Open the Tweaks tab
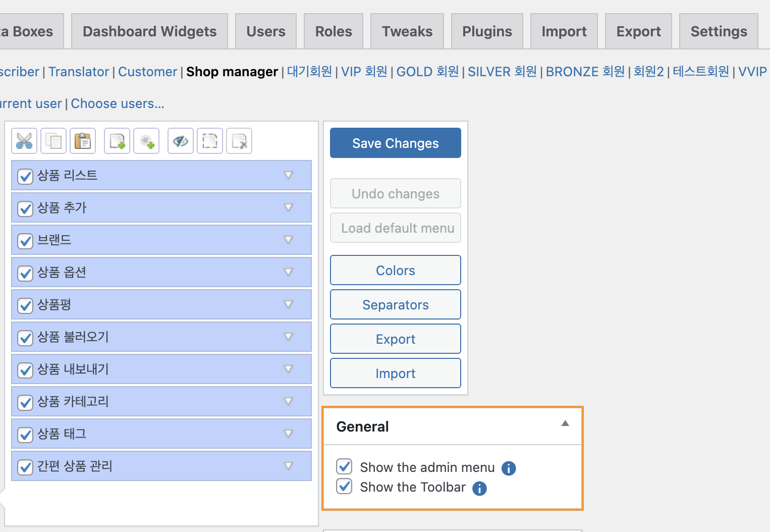Image resolution: width=770 pixels, height=532 pixels. pos(407,31)
